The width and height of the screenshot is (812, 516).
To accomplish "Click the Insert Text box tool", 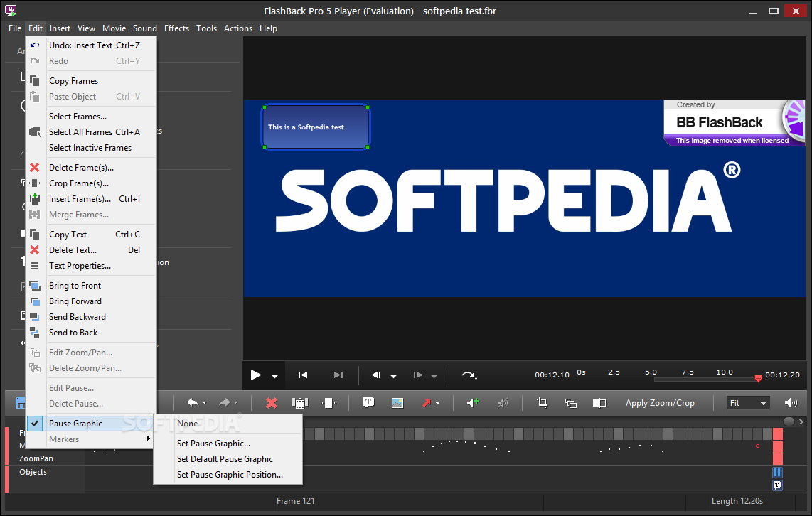I will [368, 403].
